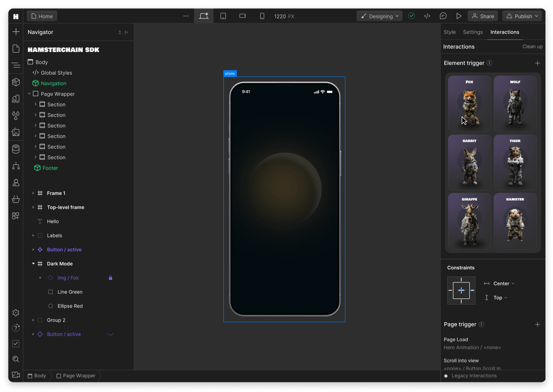Collapse the Dark Mode frame
Image resolution: width=553 pixels, height=392 pixels.
(33, 264)
